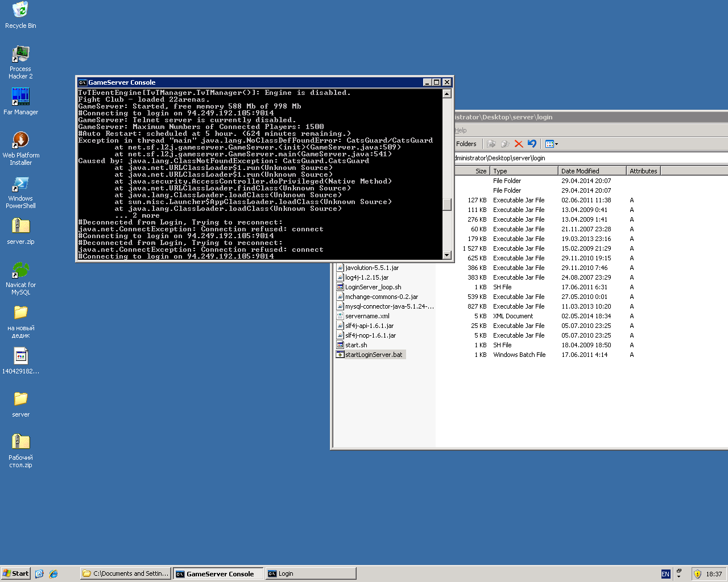Select startLoginServer.bat file
This screenshot has height=582, width=728.
click(374, 355)
